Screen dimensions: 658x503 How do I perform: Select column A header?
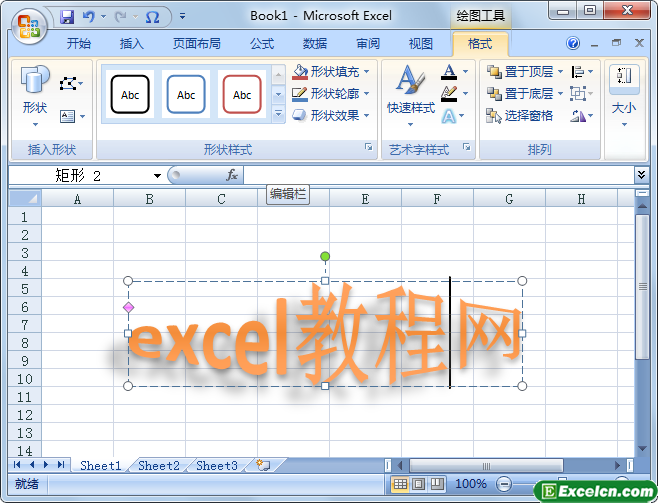78,199
